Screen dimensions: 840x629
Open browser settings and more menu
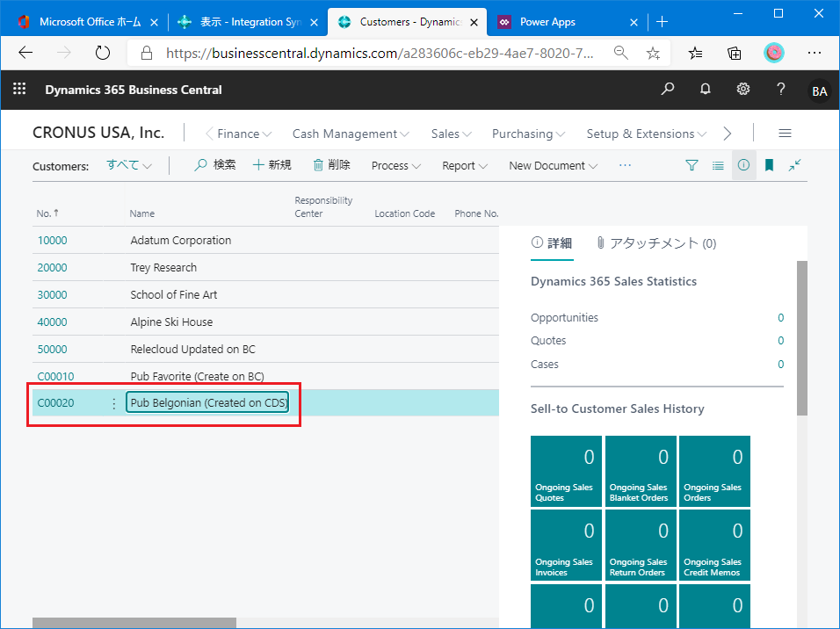point(815,53)
